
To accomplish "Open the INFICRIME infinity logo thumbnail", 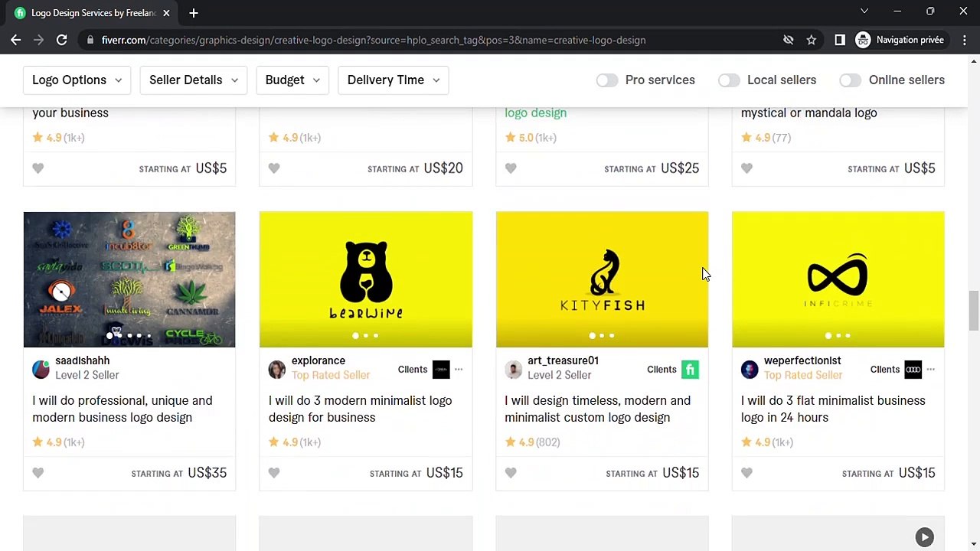I will point(838,279).
